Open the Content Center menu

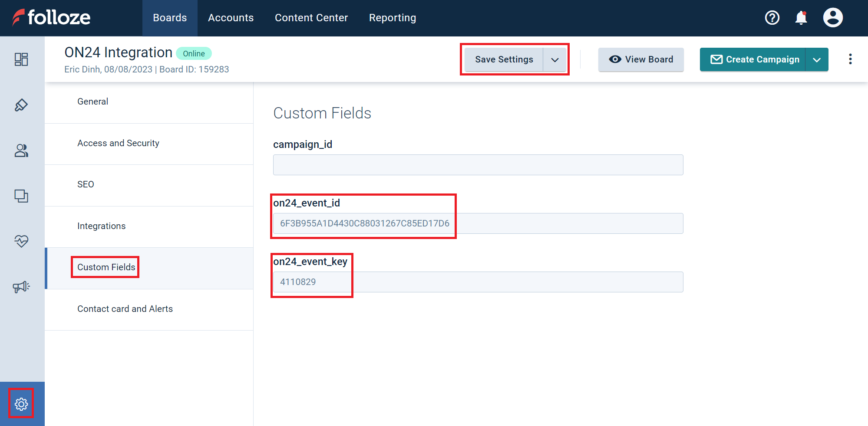pyautogui.click(x=311, y=18)
